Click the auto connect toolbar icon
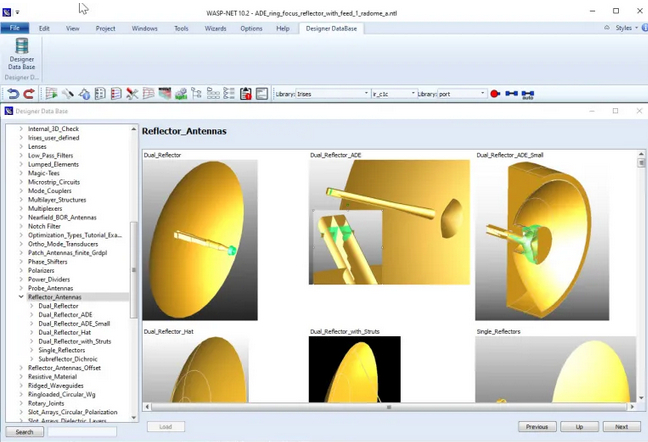Image resolution: width=648 pixels, height=442 pixels. (x=528, y=94)
